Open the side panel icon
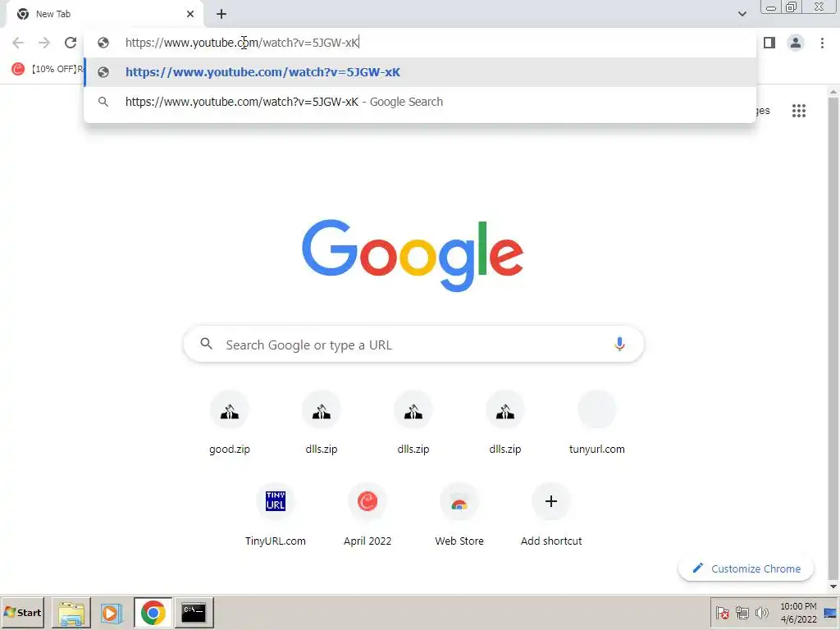Image resolution: width=840 pixels, height=630 pixels. tap(769, 43)
